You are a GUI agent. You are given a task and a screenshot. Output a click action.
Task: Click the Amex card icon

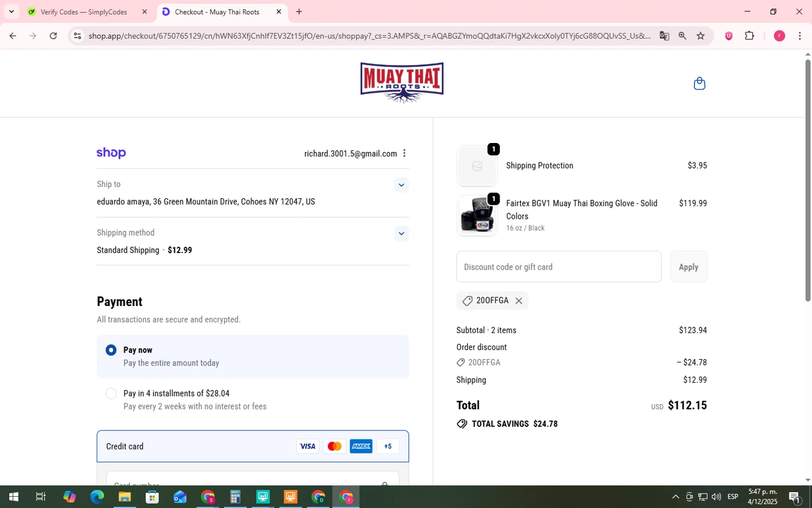(x=361, y=446)
